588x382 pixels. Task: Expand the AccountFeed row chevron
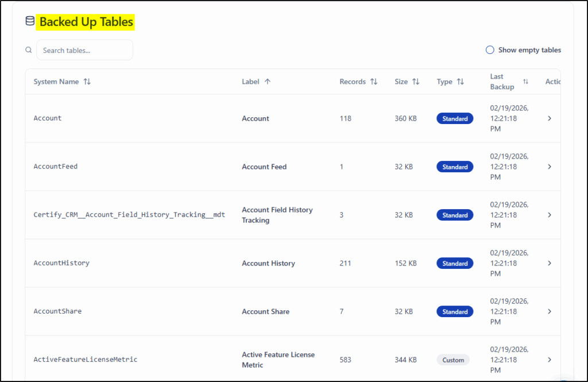pyautogui.click(x=549, y=167)
